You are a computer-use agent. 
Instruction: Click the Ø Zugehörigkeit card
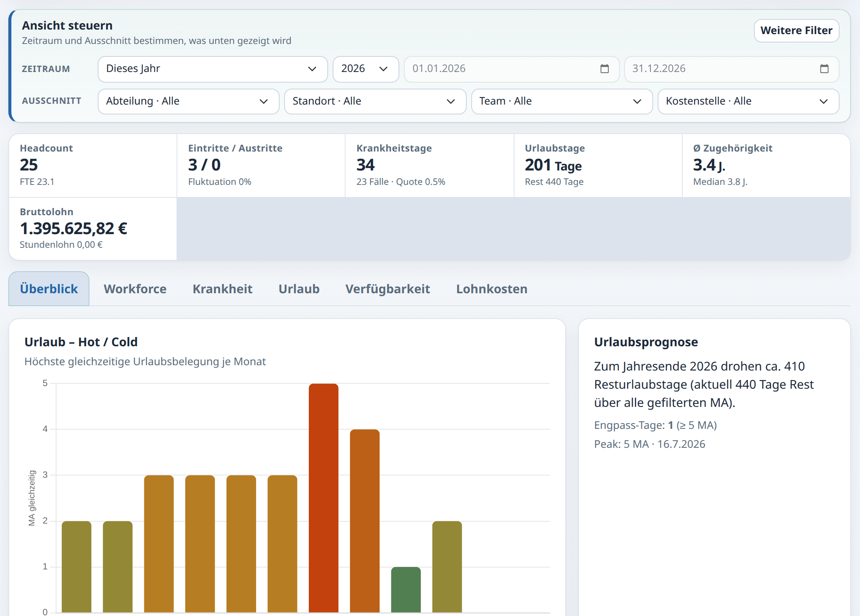coord(766,165)
